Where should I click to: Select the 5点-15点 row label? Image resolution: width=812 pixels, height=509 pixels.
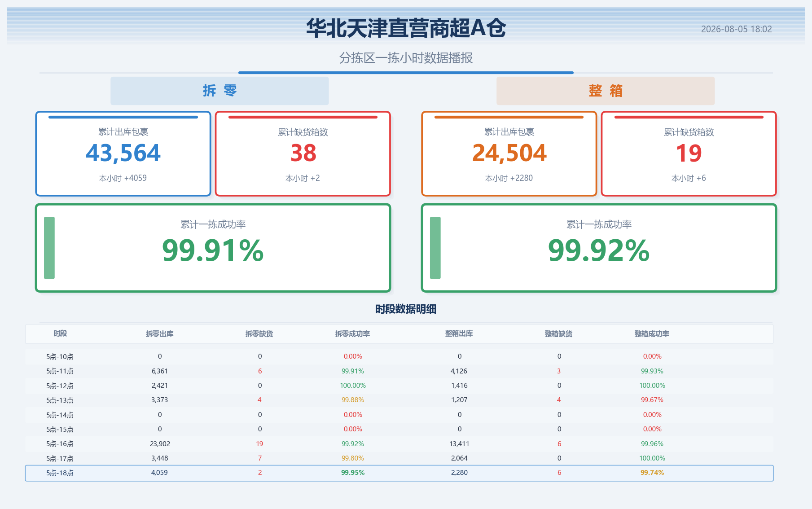tap(60, 429)
